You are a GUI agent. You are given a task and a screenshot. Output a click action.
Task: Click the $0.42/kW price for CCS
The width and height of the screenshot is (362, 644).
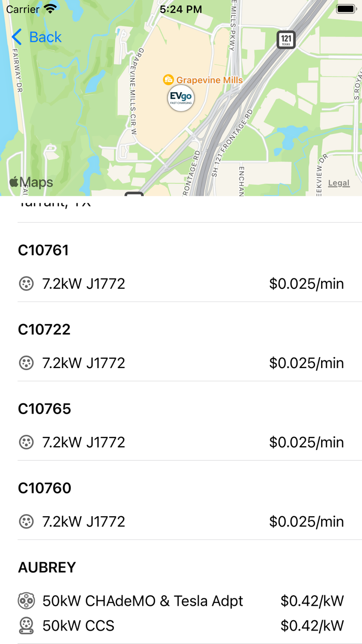click(x=312, y=625)
